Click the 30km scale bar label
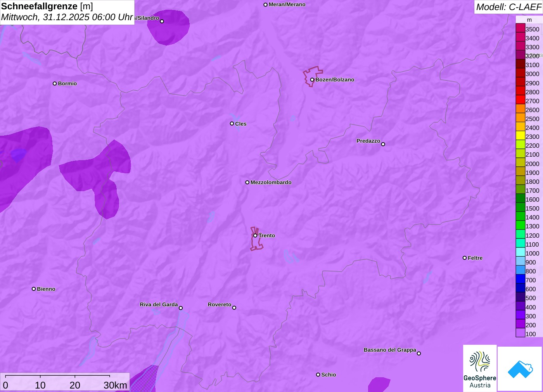This screenshot has height=392, width=543. pos(116,385)
